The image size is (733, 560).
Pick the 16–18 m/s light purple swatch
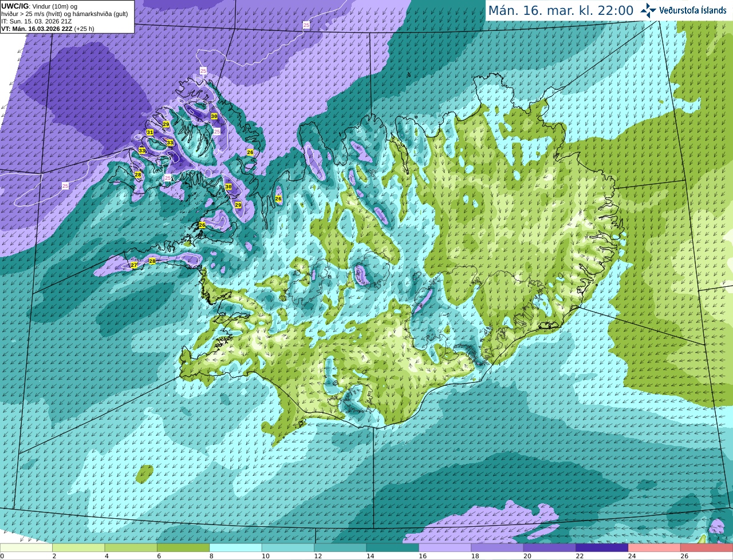click(445, 547)
